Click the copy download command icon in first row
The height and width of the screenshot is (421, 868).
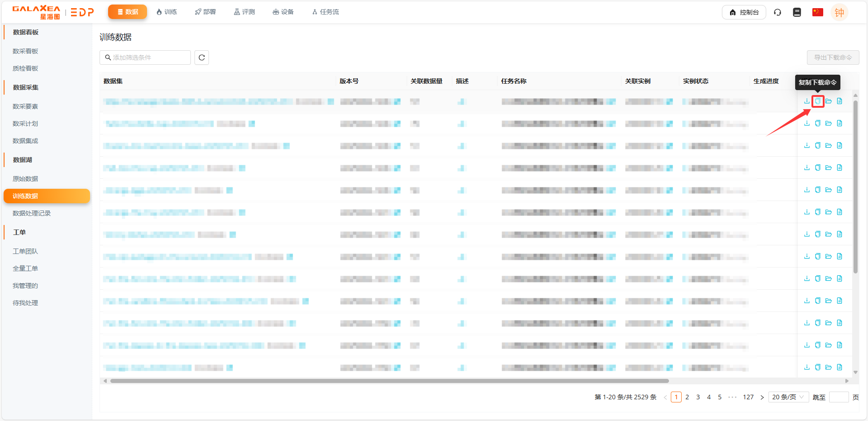(817, 101)
